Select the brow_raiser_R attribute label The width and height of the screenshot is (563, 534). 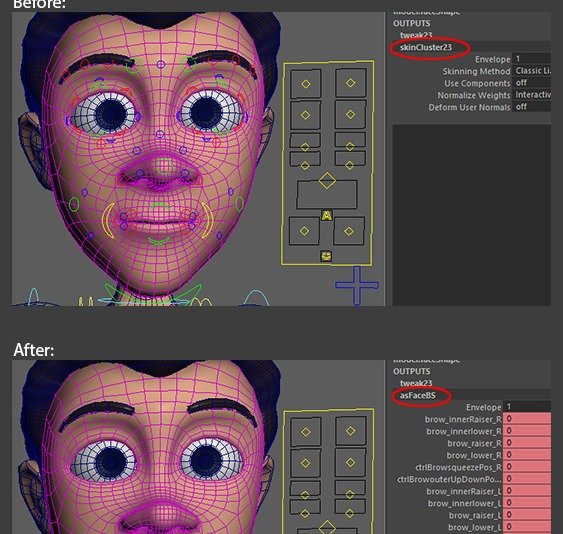[x=474, y=444]
